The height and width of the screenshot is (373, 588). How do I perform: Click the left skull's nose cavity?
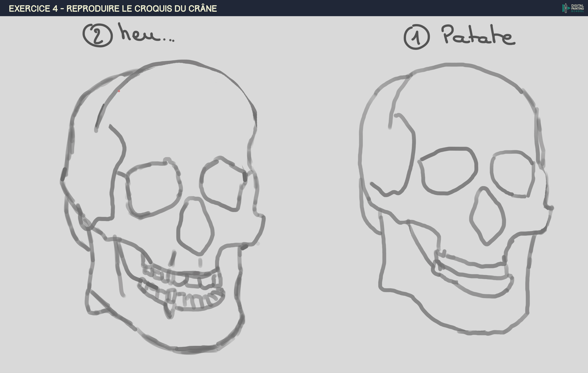(x=195, y=227)
